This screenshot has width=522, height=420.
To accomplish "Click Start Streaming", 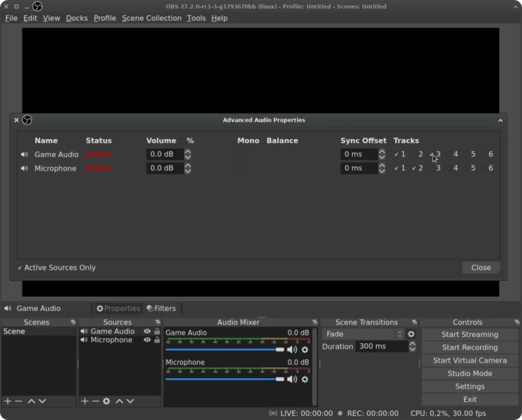I will click(470, 334).
